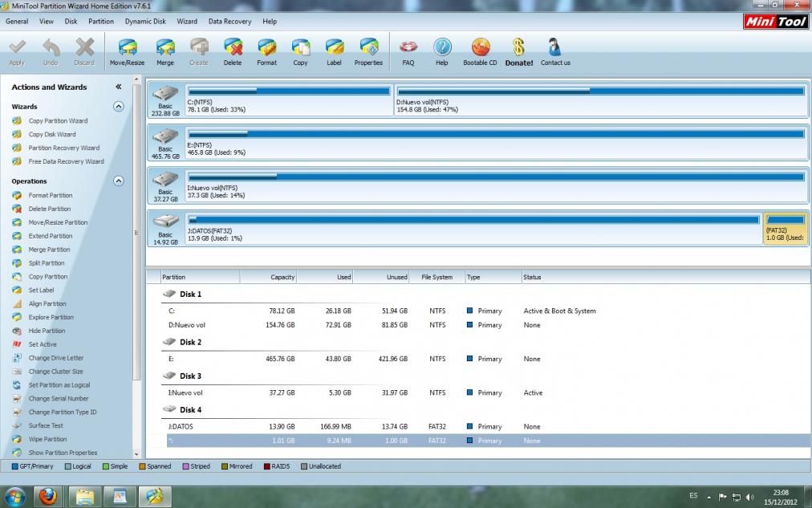Click the ES language indicator

point(693,496)
